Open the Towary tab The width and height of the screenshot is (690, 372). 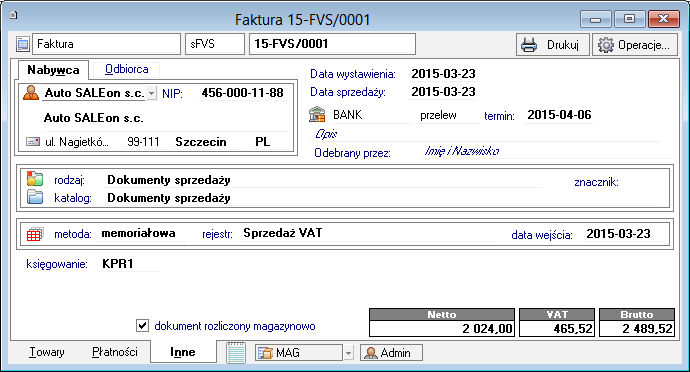click(47, 352)
